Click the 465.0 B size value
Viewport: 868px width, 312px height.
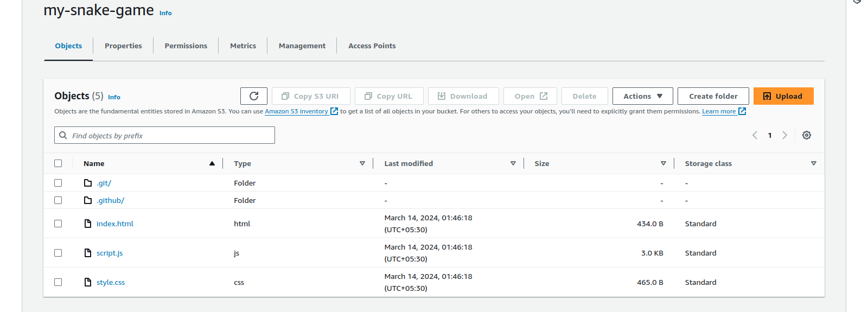[650, 282]
